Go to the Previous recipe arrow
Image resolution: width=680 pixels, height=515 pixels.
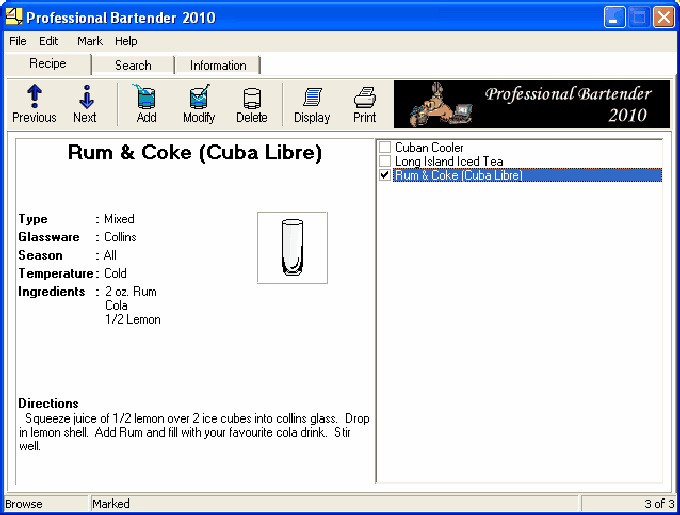34,104
